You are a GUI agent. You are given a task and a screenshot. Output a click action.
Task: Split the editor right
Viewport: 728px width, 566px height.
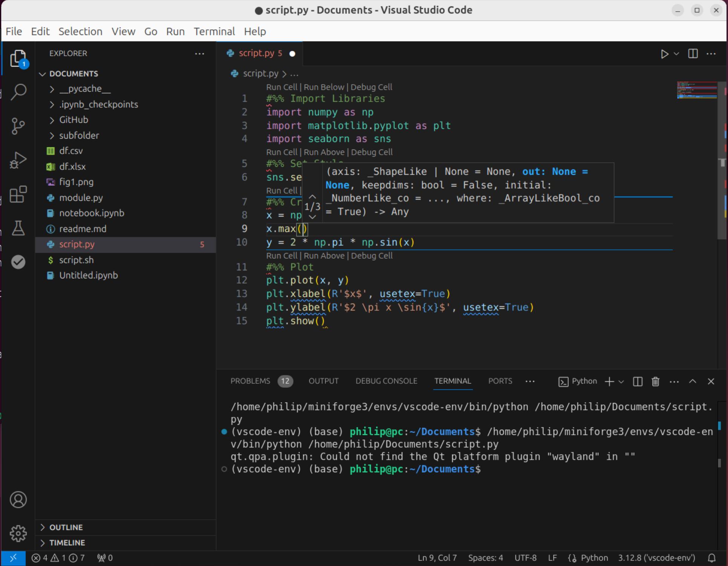[693, 54]
